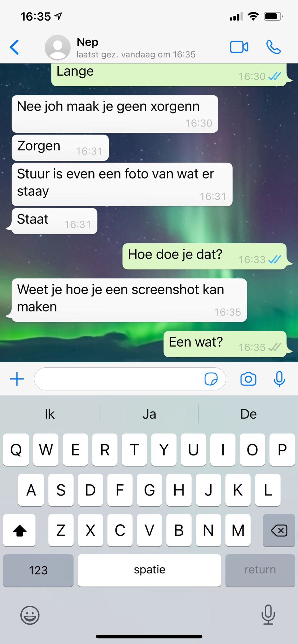Choose the 'De' word suggestion
298x644 pixels.
coord(248,414)
